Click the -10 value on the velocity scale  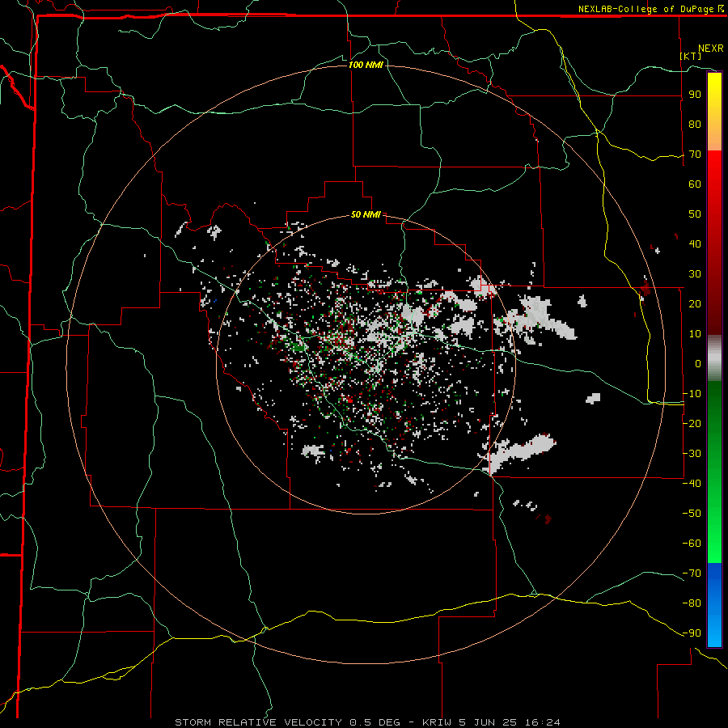tap(692, 394)
